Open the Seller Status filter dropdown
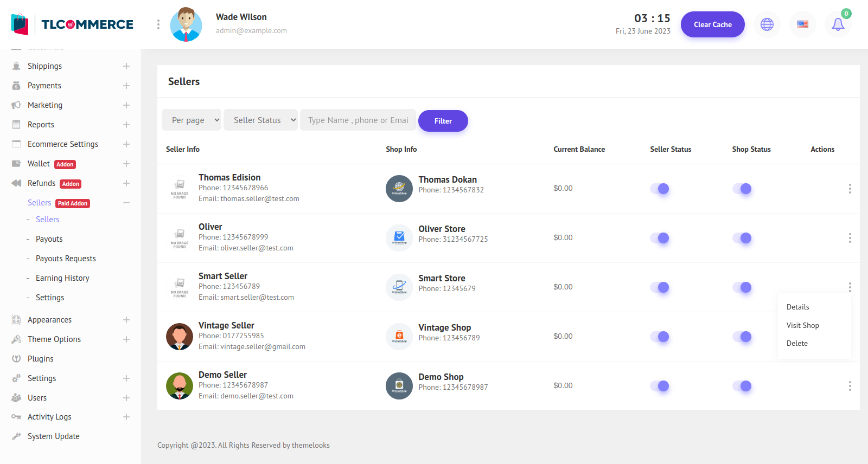 pyautogui.click(x=260, y=120)
